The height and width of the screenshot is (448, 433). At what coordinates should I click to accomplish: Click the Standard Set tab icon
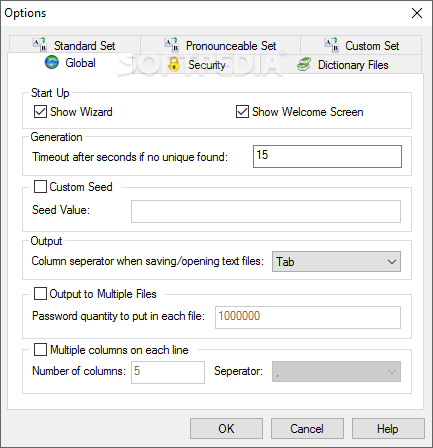click(x=40, y=45)
